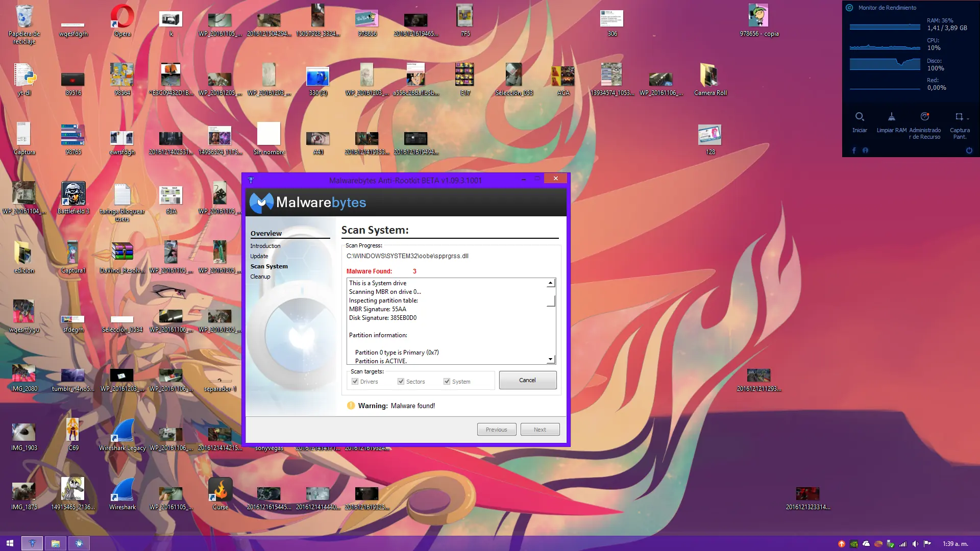
Task: Click the scan progress path ending spprgrss.dll
Action: (x=407, y=256)
